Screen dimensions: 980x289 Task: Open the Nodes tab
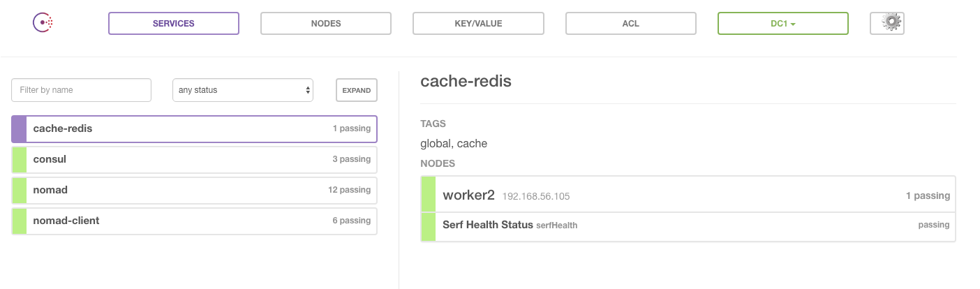(x=326, y=23)
